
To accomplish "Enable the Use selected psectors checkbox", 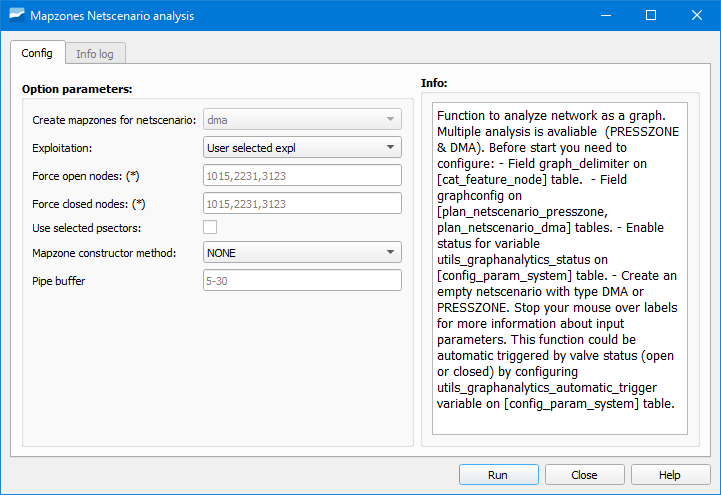I will coord(210,227).
